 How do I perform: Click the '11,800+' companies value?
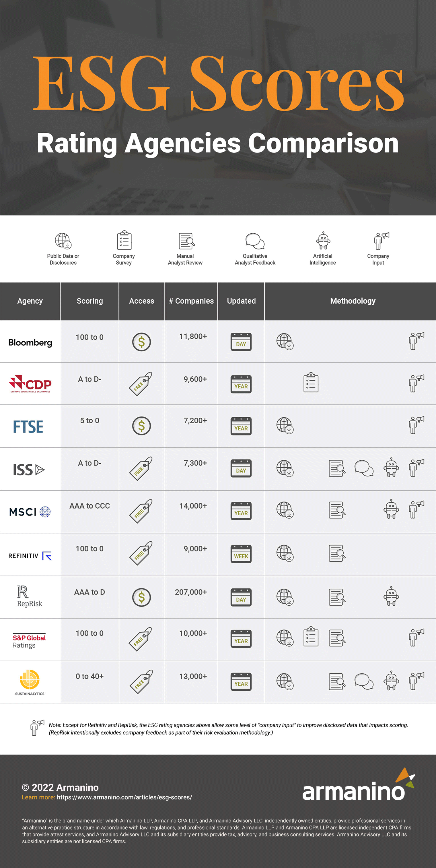tap(193, 336)
